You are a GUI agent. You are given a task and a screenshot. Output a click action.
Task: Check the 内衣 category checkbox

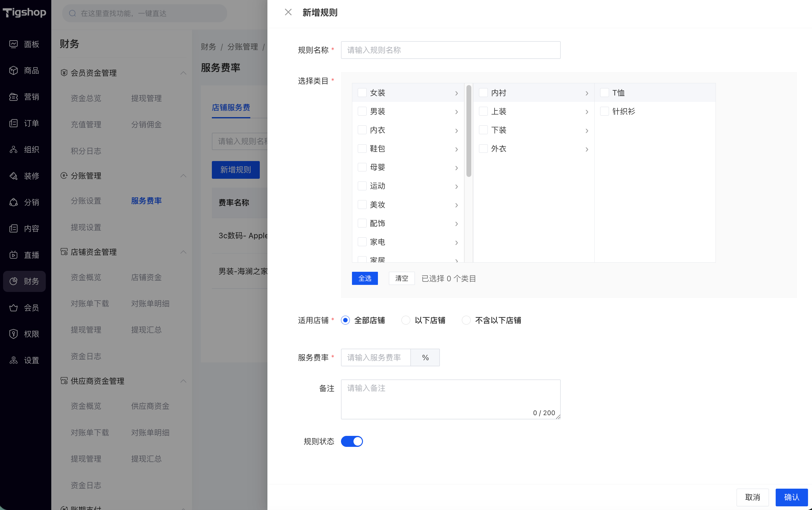click(x=362, y=130)
